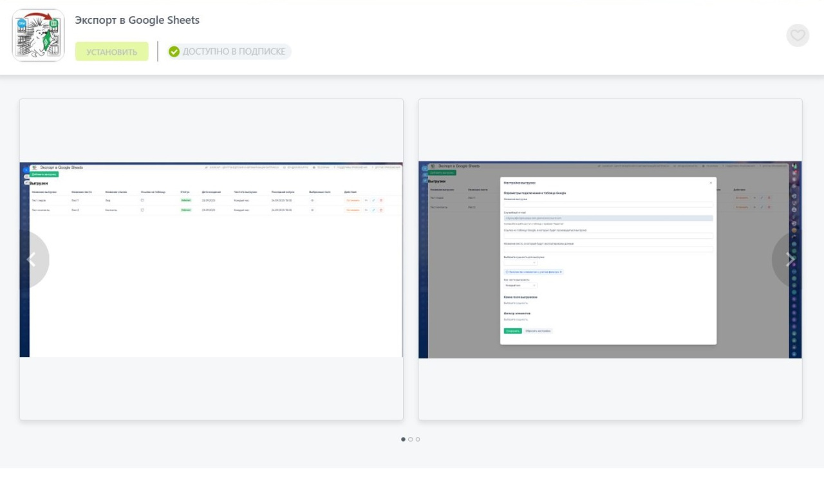Click the X close icon in the settings dialog screenshot
This screenshot has width=824, height=504.
711,183
